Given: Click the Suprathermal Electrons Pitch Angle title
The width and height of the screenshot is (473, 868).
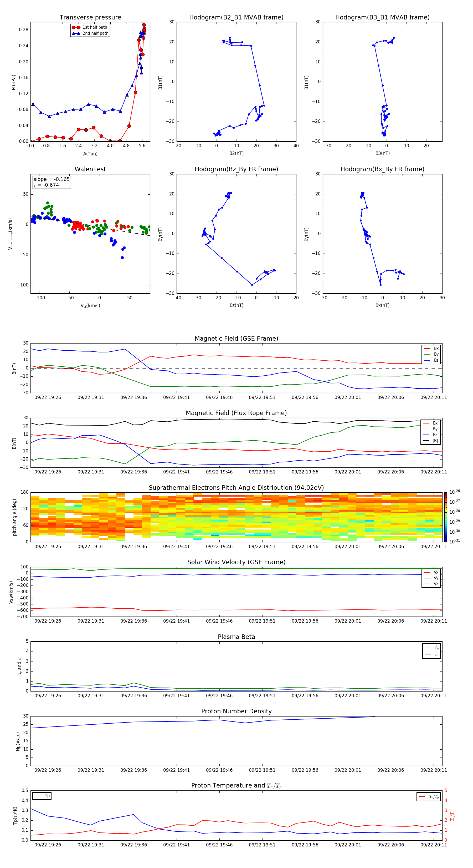Looking at the screenshot, I should point(236,488).
